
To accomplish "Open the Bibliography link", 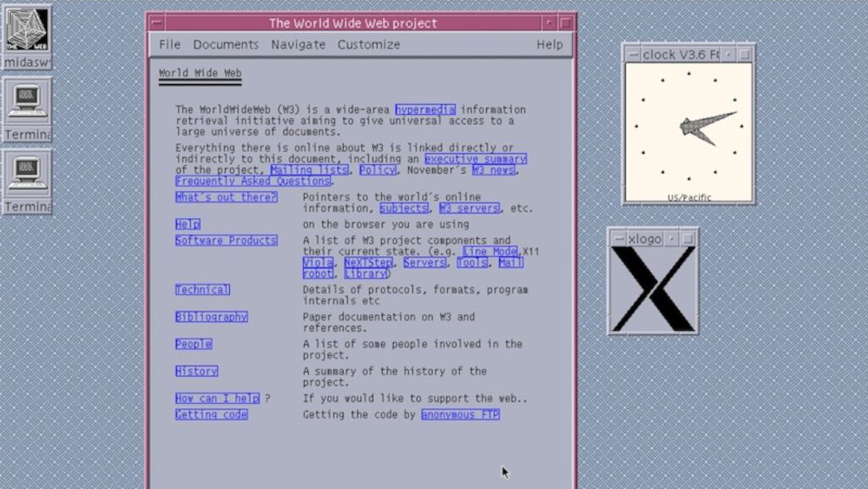I will 212,317.
